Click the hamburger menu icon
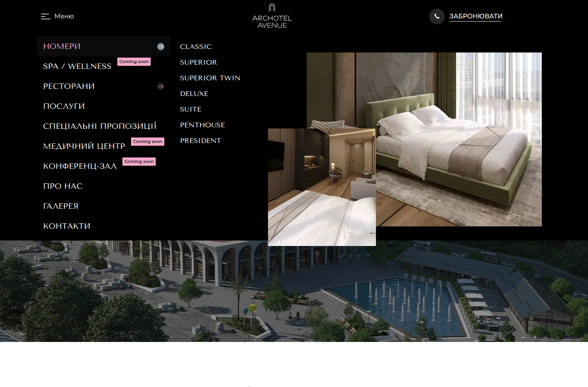588x387 pixels. pos(45,16)
